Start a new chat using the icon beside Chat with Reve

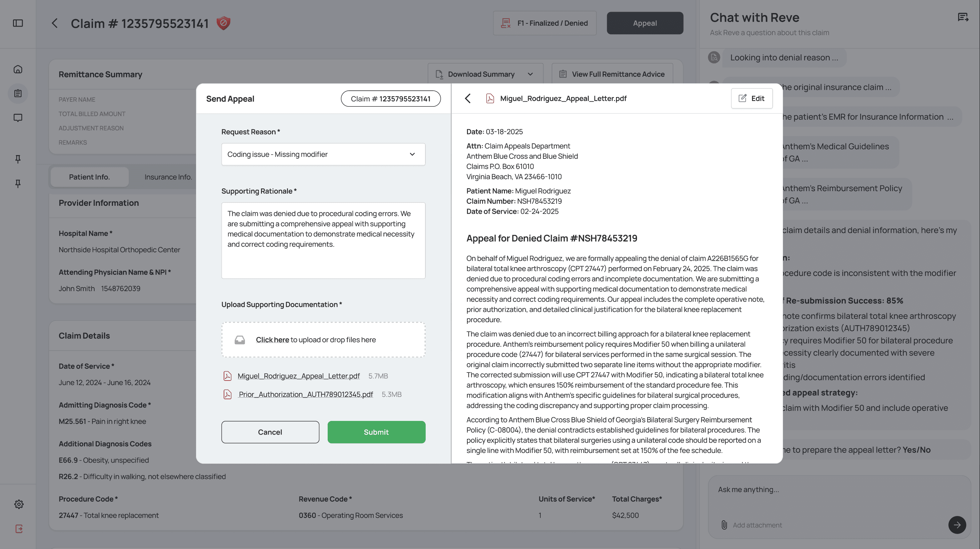(963, 17)
